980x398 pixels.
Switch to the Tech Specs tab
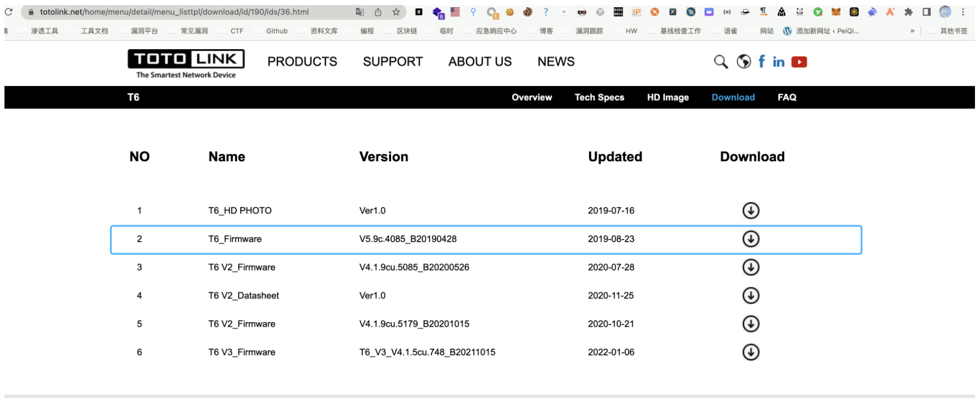(x=599, y=97)
